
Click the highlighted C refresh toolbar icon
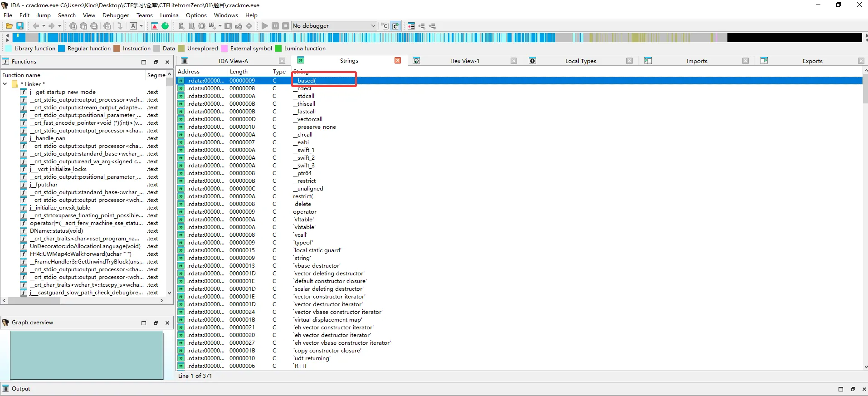click(395, 26)
